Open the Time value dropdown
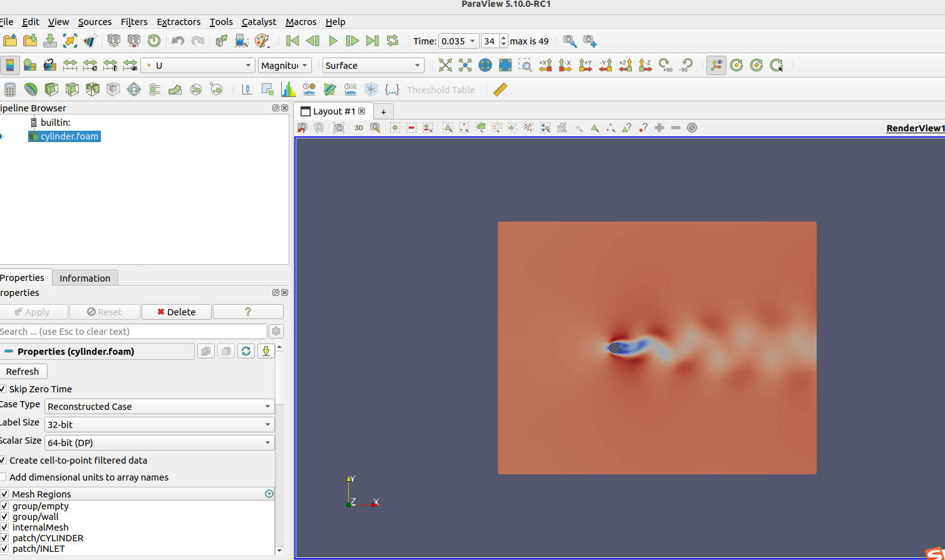 (x=458, y=41)
